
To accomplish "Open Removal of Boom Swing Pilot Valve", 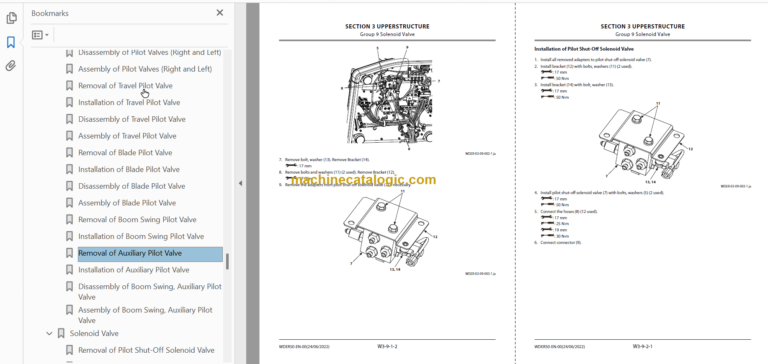I will (x=137, y=219).
